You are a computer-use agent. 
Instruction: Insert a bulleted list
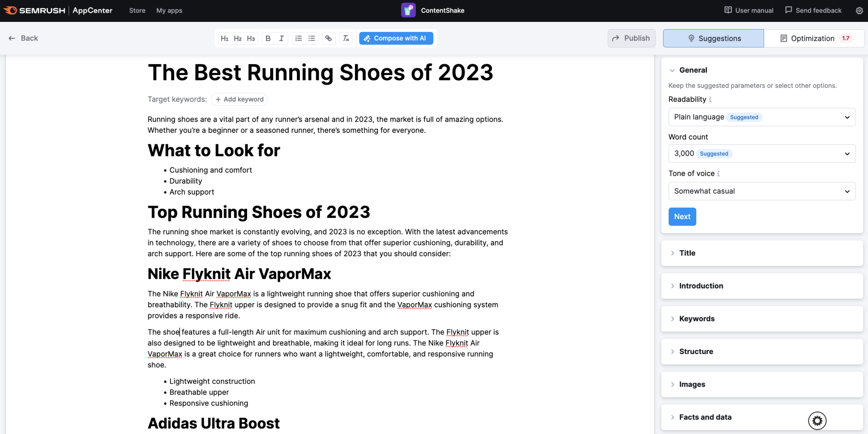tap(312, 38)
